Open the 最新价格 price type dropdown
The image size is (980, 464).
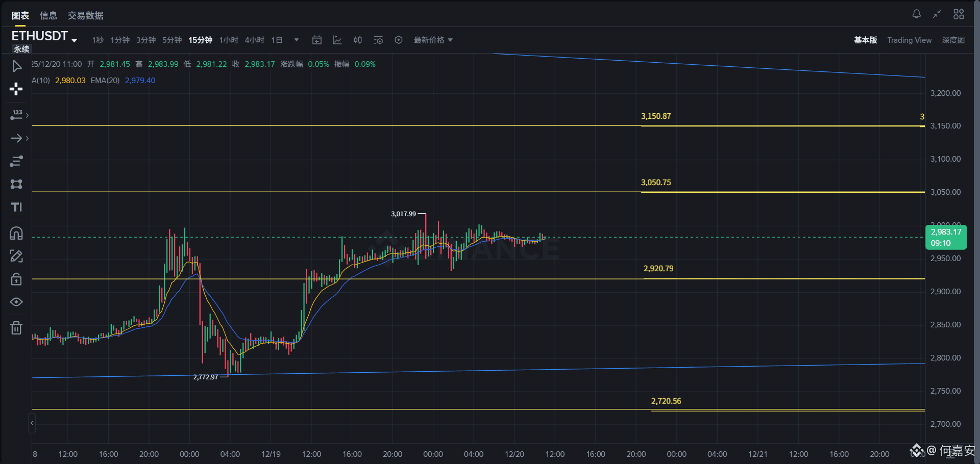tap(433, 40)
